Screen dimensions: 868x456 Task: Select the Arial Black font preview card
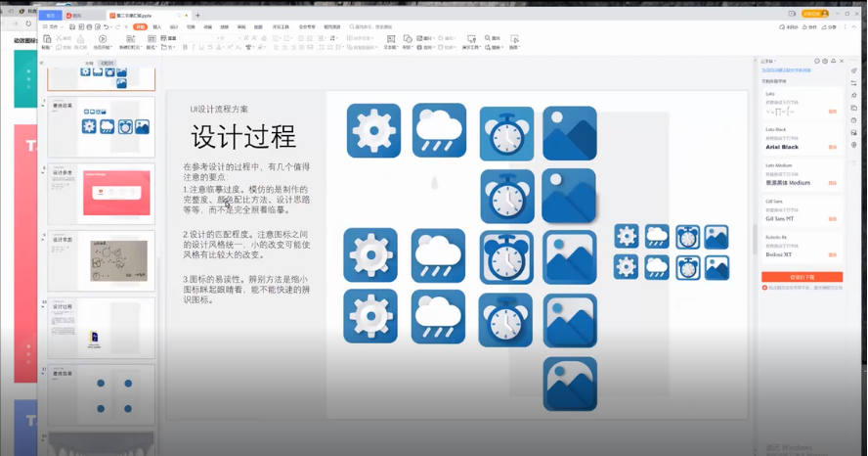(x=801, y=142)
